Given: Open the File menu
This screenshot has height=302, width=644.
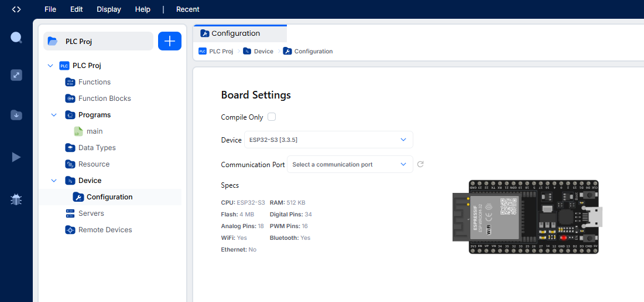Looking at the screenshot, I should [50, 9].
